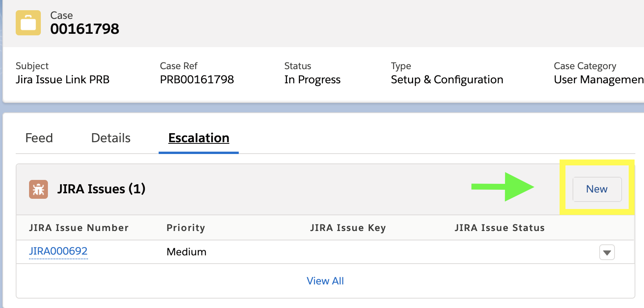Viewport: 644px width, 308px height.
Task: Click the yellow Case briefcase icon
Action: coord(28,23)
